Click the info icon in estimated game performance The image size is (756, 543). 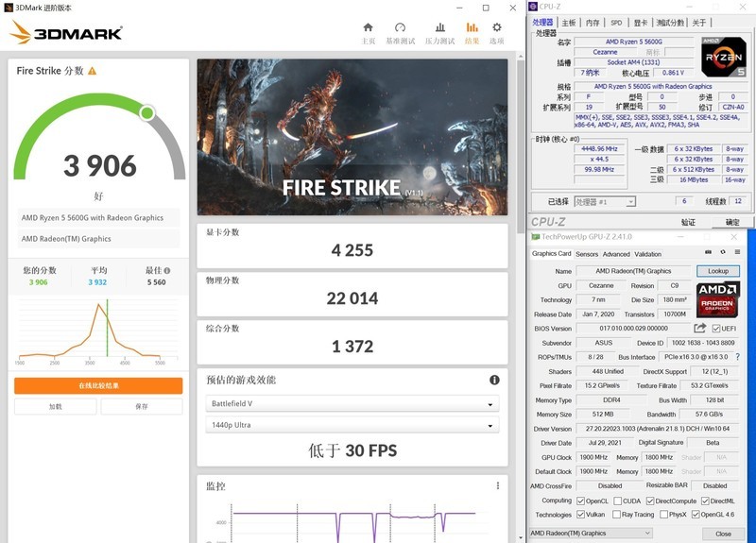[494, 380]
